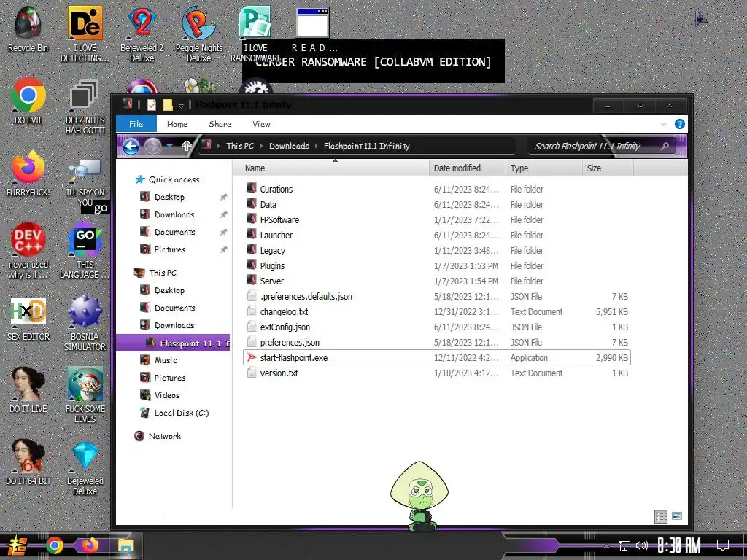Launch Bejeweled 2 Deluxe desktop shortcut

click(142, 34)
